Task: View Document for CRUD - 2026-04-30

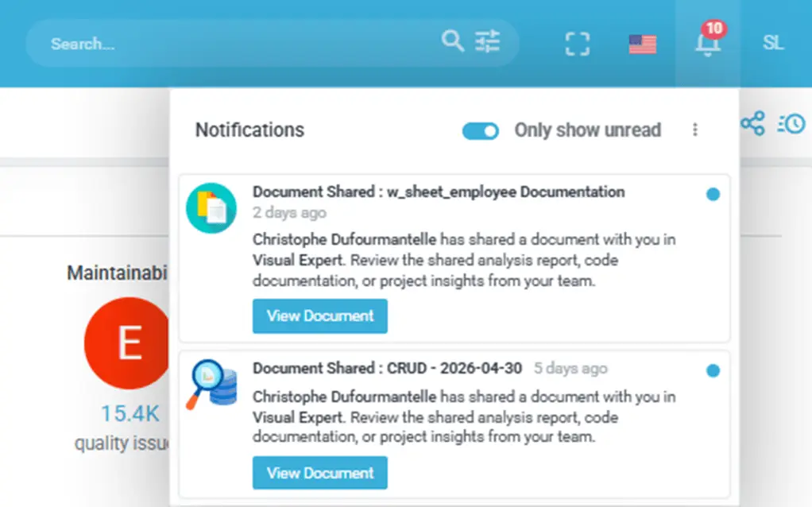Action: click(x=320, y=473)
